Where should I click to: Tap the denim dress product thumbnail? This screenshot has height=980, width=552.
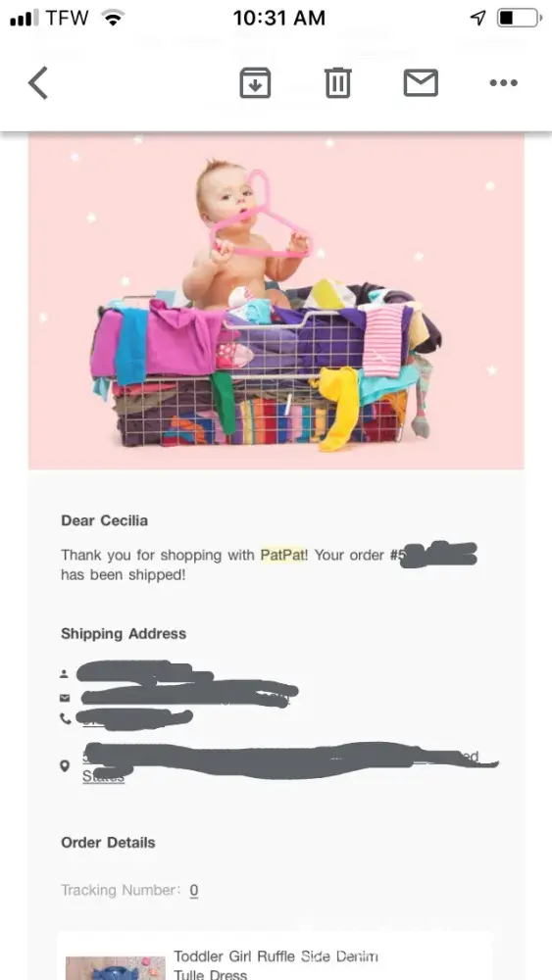coord(115,968)
